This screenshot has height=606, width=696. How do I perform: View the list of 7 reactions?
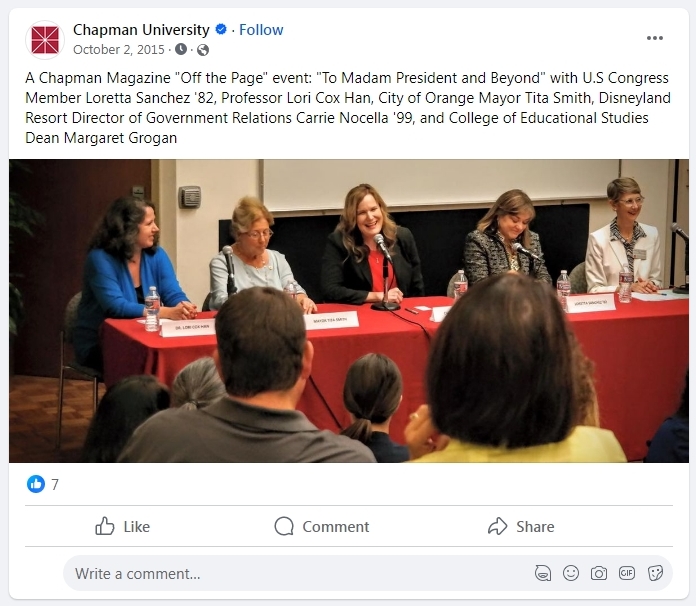click(55, 484)
